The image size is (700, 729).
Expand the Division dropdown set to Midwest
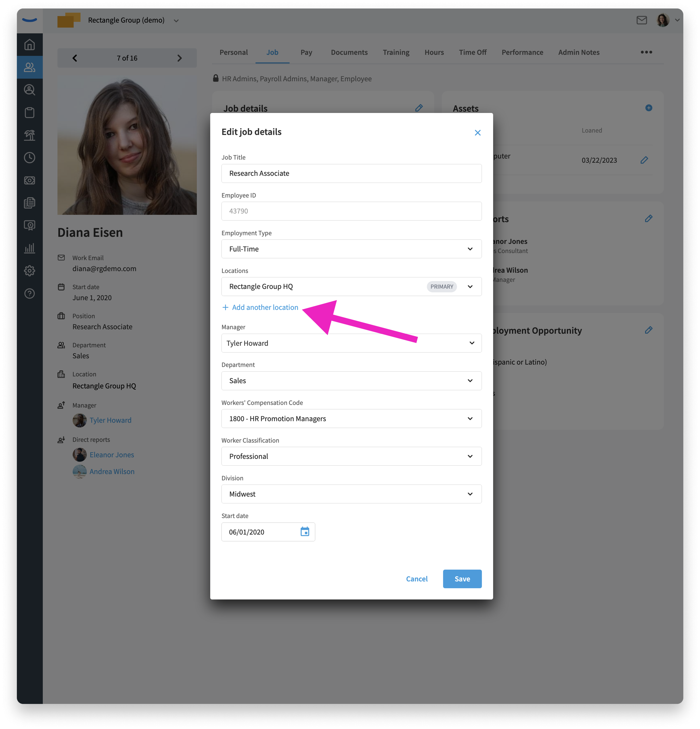click(351, 494)
